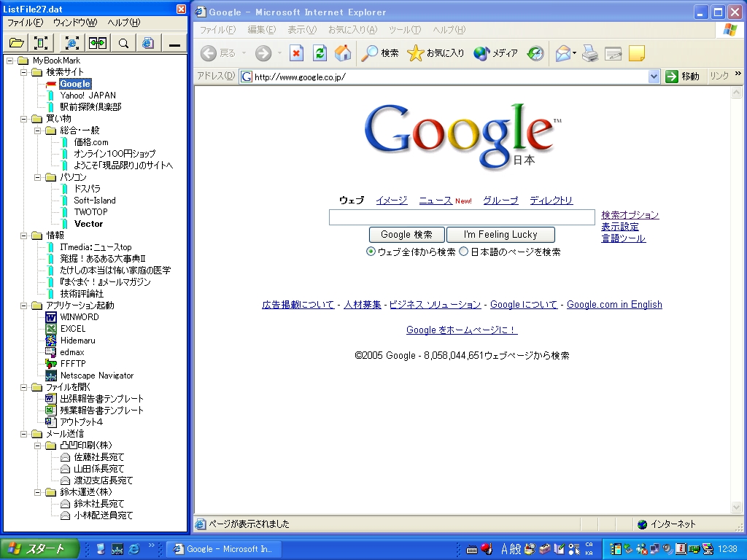Click the 移動 Go button
This screenshot has height=560, width=747.
click(683, 76)
